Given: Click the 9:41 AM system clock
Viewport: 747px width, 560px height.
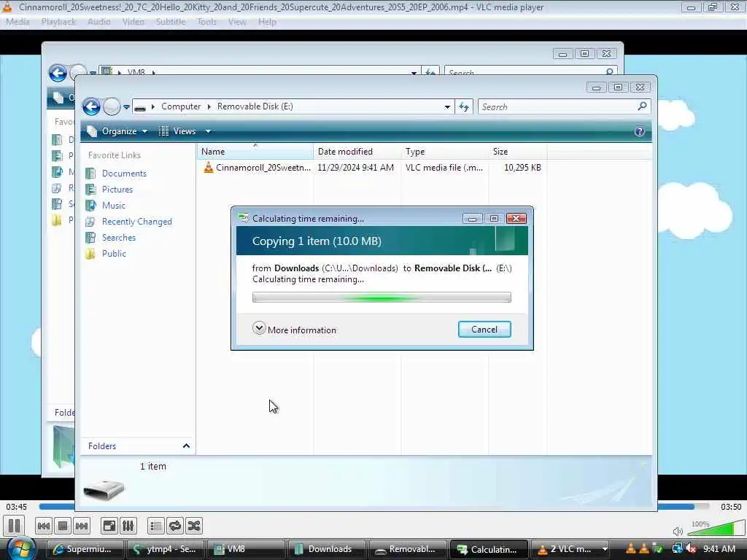Looking at the screenshot, I should (x=719, y=549).
